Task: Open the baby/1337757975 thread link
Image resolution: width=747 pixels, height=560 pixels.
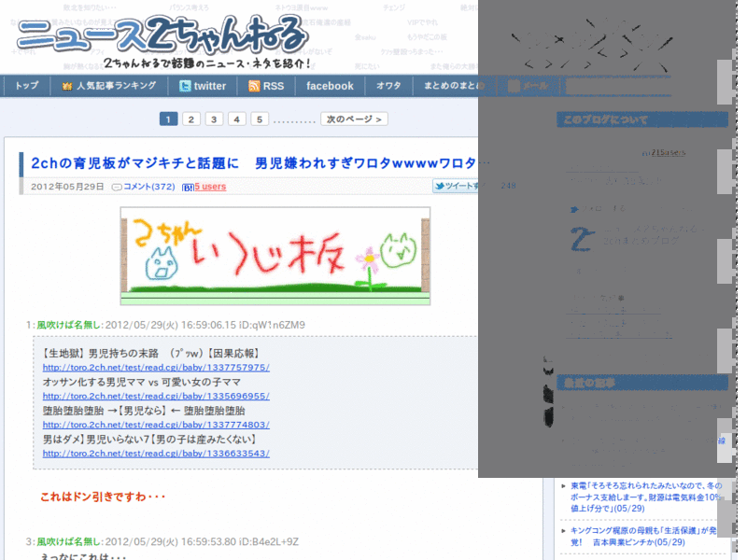Action: (156, 368)
